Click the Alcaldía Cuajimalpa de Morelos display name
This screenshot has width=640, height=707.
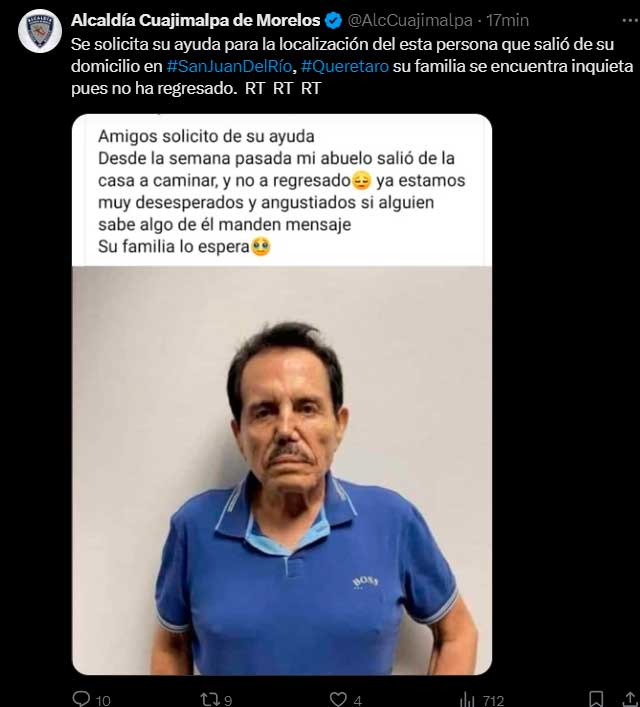[x=195, y=20]
